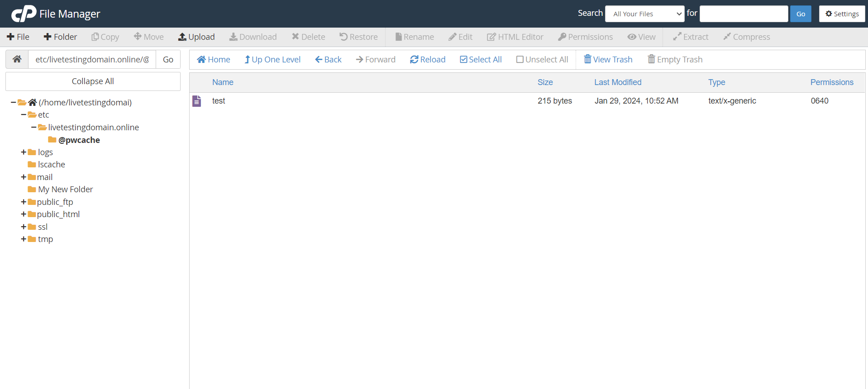Go Up One Level
Screen dimensions: 868x389
tap(272, 59)
